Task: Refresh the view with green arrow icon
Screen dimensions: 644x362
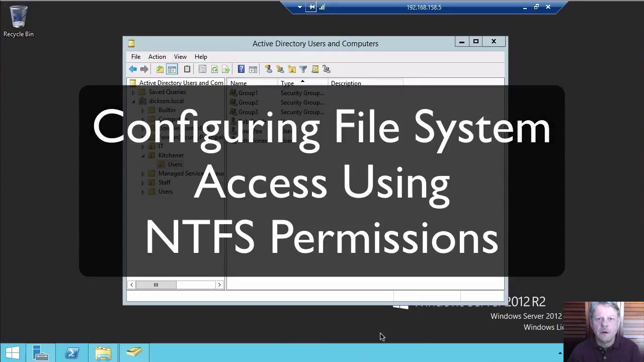Action: click(214, 69)
